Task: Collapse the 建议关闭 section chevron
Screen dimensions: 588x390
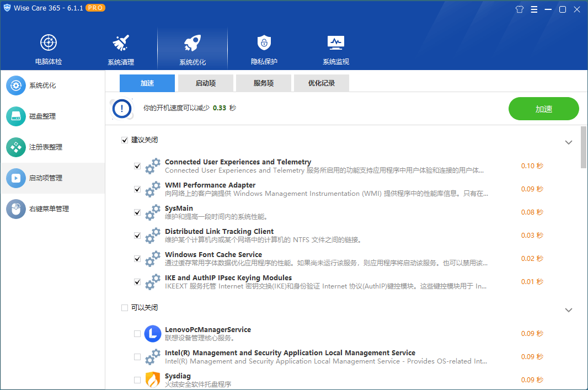Action: click(569, 142)
